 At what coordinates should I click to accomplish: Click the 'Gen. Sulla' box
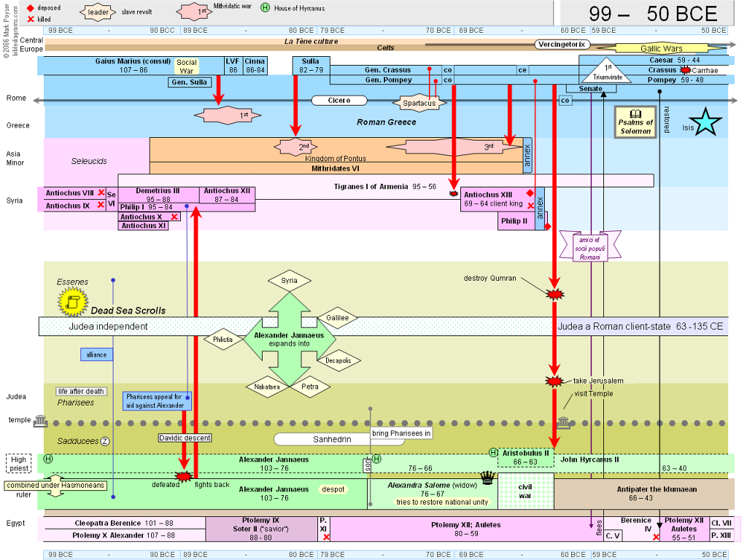pyautogui.click(x=189, y=82)
